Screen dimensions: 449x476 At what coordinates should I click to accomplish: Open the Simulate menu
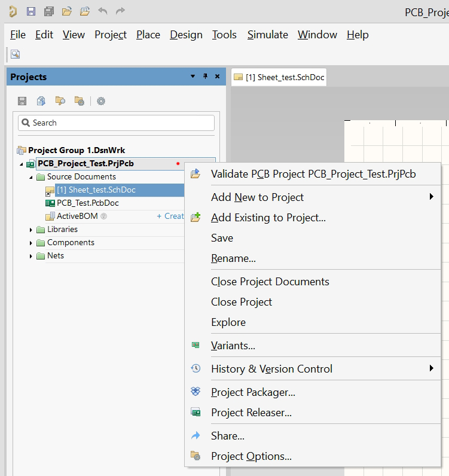pos(267,35)
